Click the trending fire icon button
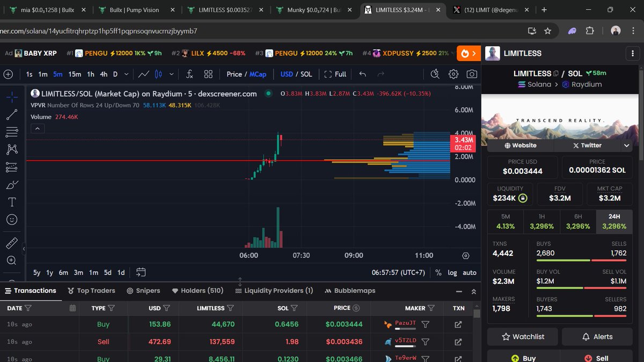Screen dimensions: 644x362 point(469,53)
